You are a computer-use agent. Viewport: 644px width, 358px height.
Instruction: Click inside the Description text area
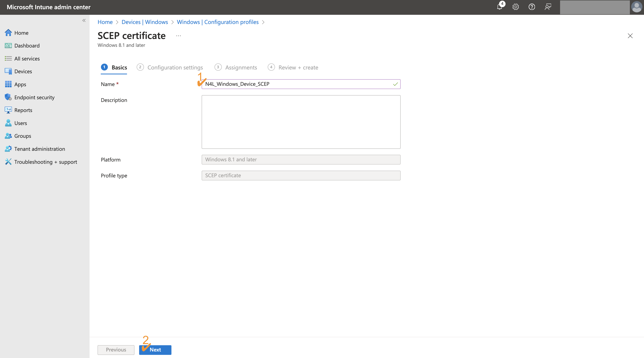click(301, 122)
